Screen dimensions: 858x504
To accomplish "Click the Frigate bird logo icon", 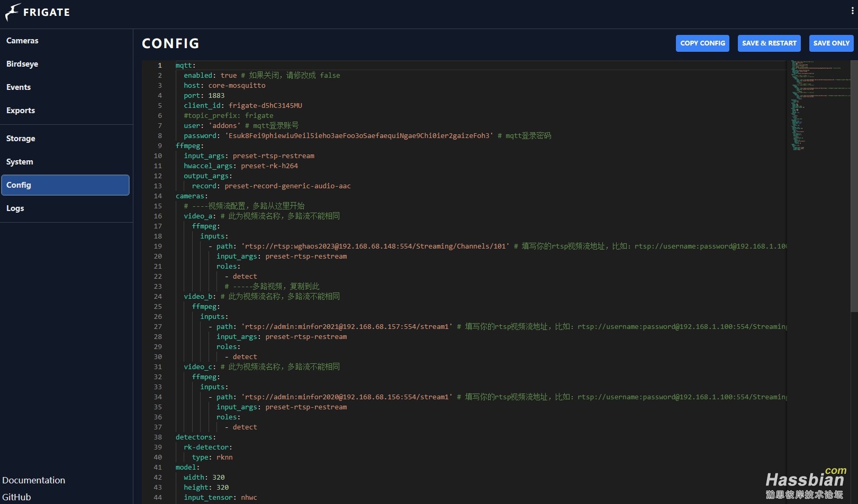I will pyautogui.click(x=13, y=12).
